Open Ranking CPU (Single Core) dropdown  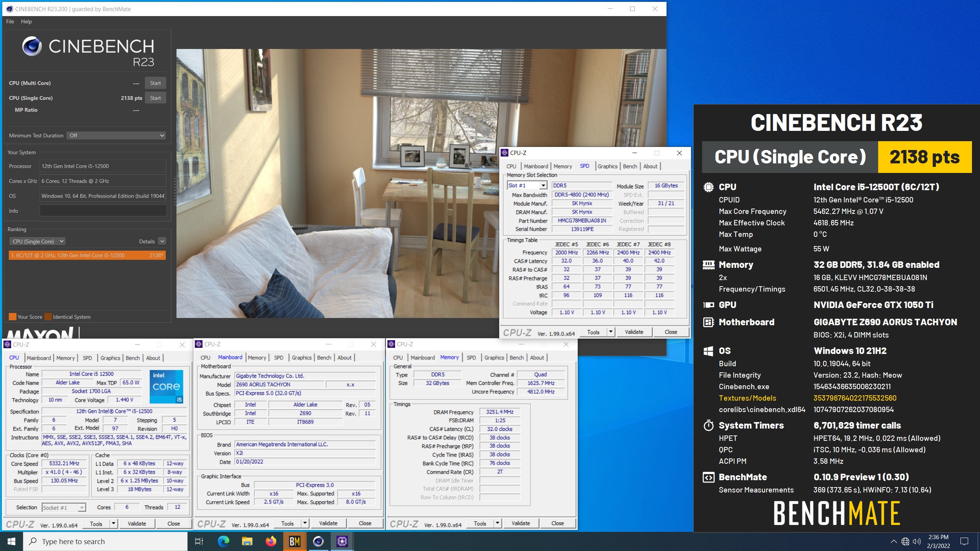[37, 241]
